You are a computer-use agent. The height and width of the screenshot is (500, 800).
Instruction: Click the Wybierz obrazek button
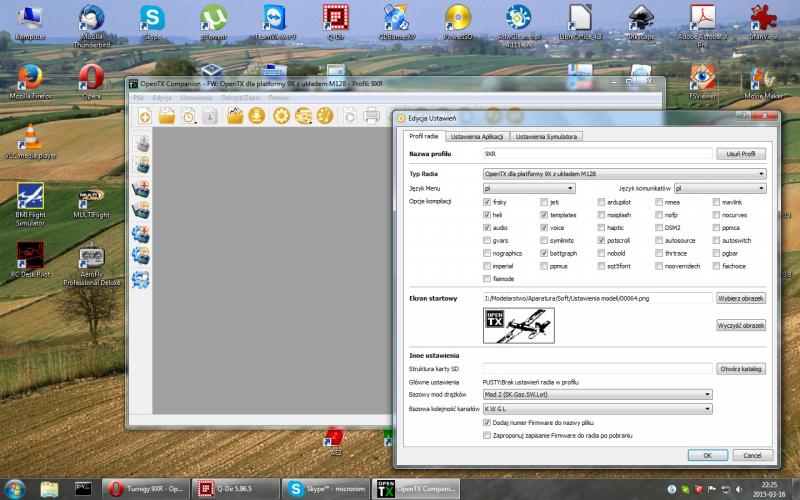(741, 298)
